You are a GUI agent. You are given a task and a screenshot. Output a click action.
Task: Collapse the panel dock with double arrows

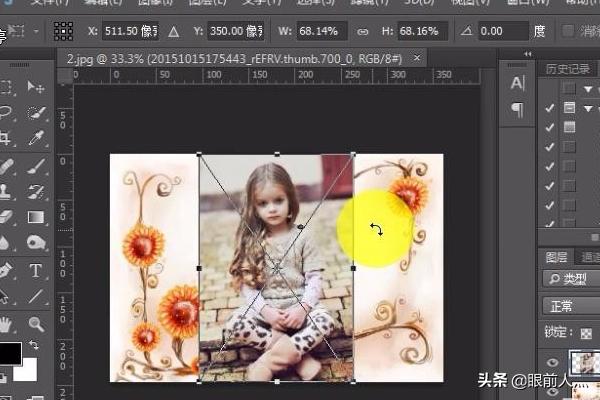pos(528,54)
